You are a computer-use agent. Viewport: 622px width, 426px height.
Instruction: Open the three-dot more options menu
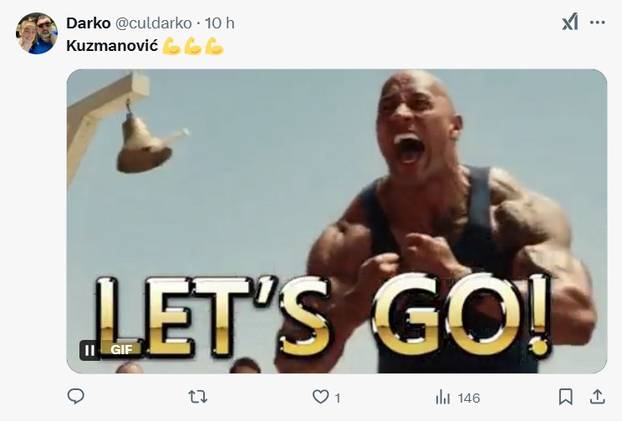(597, 22)
